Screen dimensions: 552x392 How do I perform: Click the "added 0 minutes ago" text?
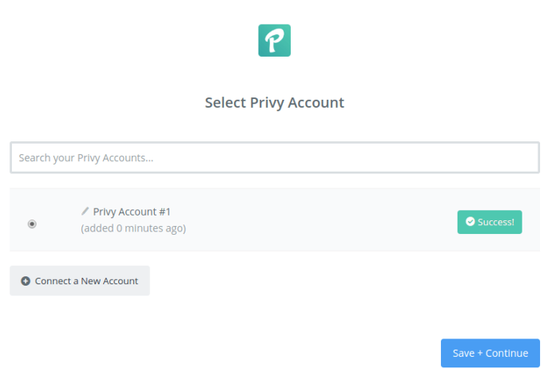(133, 228)
